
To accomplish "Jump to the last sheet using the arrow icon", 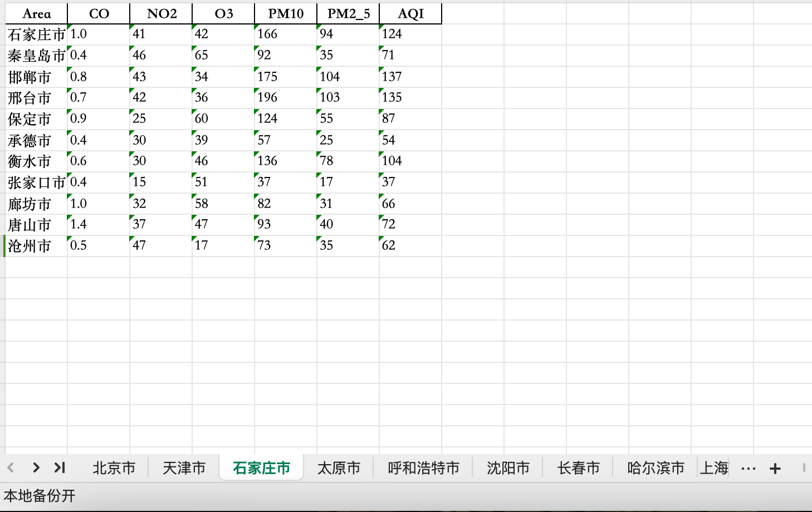I will (60, 468).
